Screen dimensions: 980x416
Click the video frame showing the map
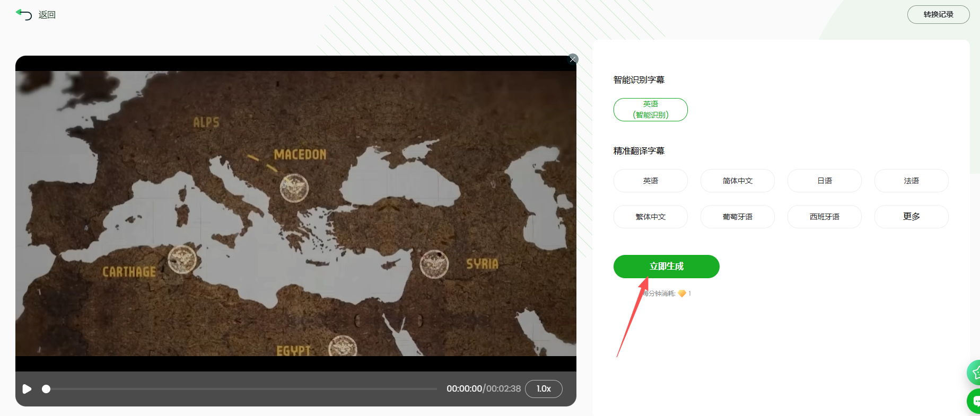(296, 214)
